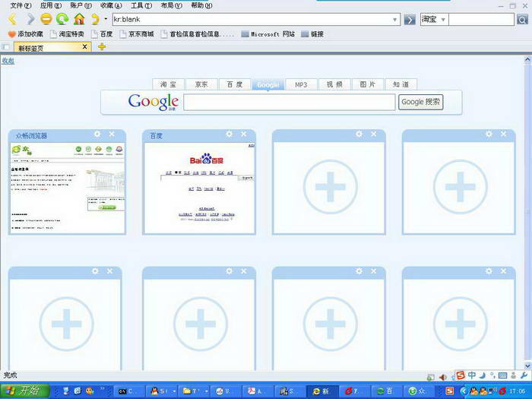
Task: Remove the 百度 tile with X
Action: 244,134
